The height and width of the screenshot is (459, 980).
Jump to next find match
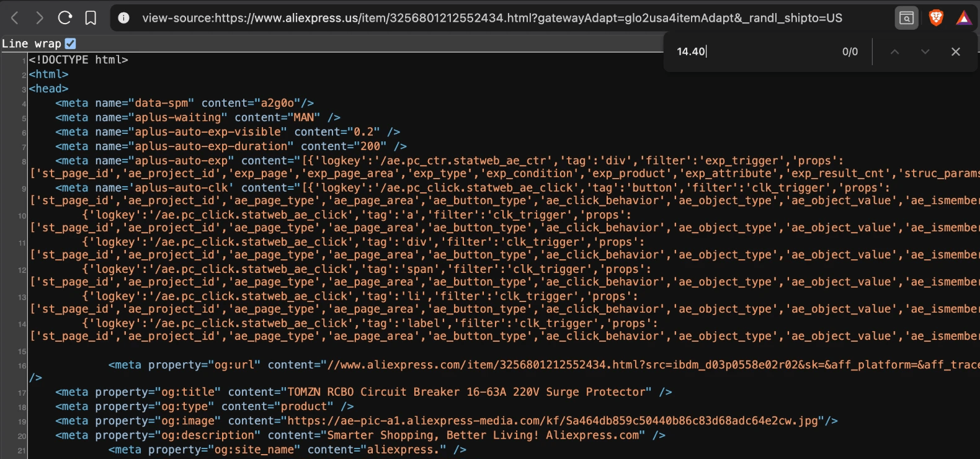pos(925,51)
